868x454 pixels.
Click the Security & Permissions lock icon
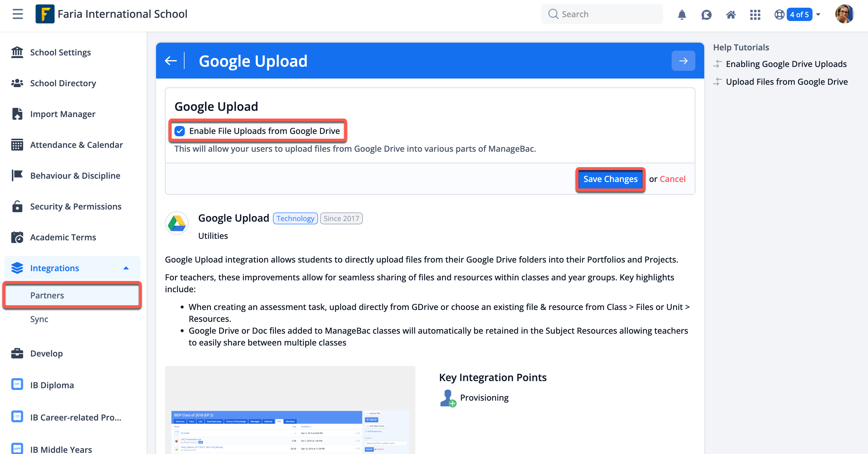[x=17, y=206]
